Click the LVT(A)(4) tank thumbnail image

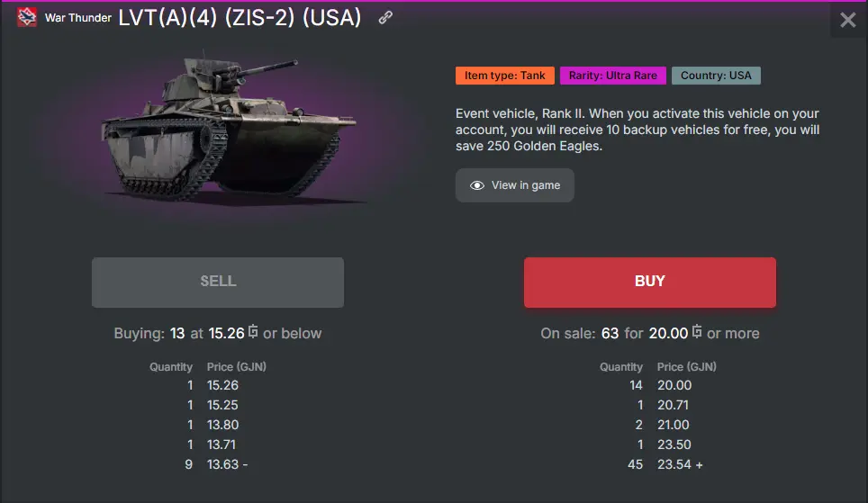tap(230, 130)
